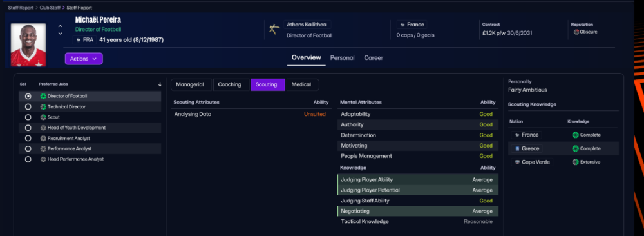
Task: Select the Director of Football radio button
Action: pos(28,96)
